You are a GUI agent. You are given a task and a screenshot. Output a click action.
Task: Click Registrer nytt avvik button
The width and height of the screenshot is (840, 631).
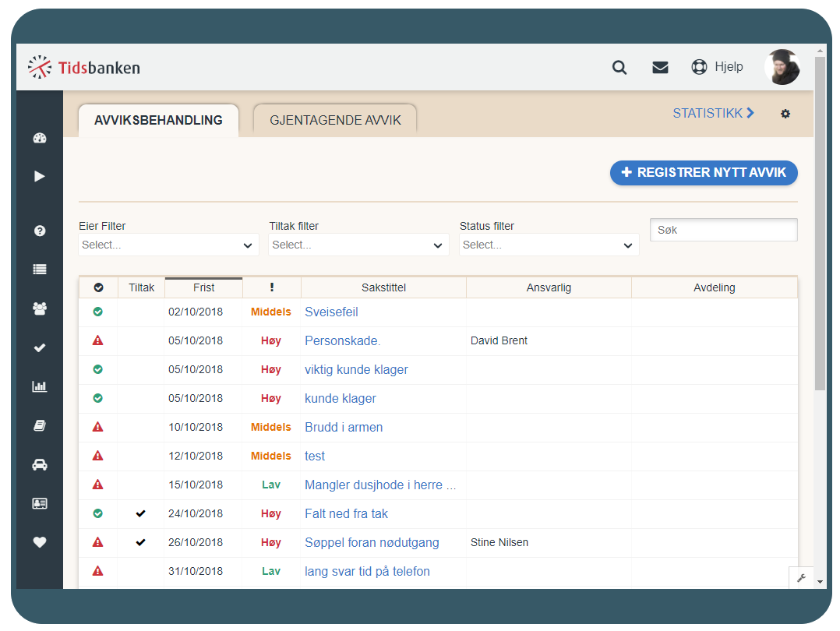pyautogui.click(x=704, y=172)
